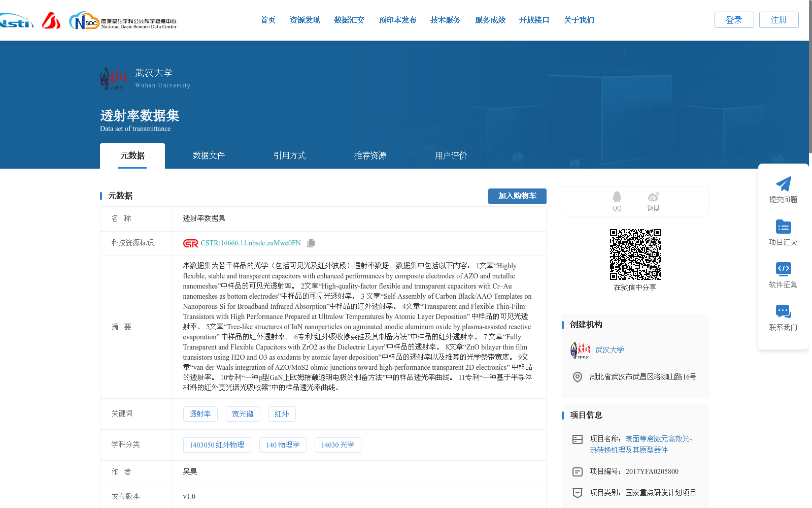Click the 红外 keyword tag
The height and width of the screenshot is (508, 812).
(282, 414)
